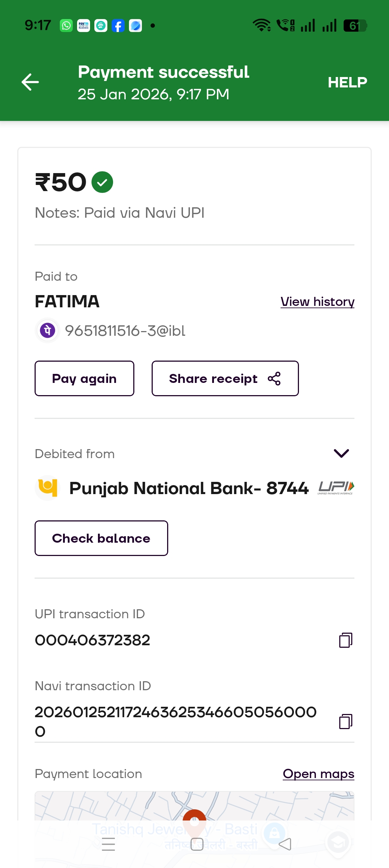Tap the UPI logo next to bank name

pyautogui.click(x=336, y=488)
